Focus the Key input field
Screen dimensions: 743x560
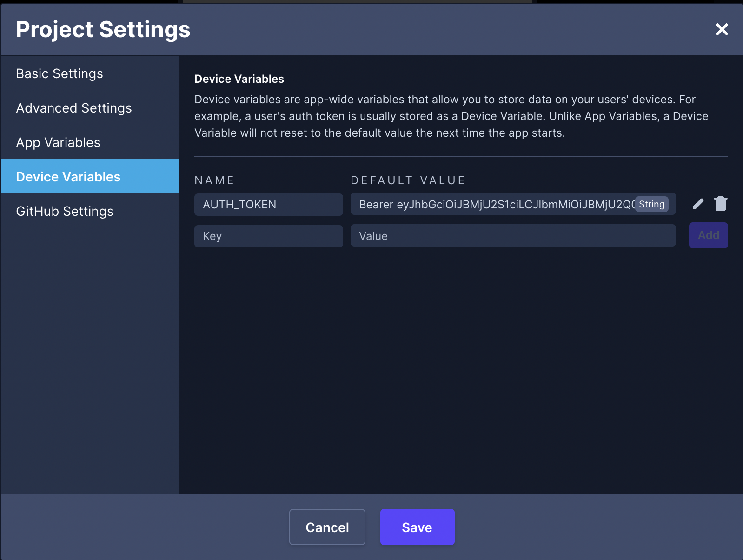pyautogui.click(x=268, y=236)
